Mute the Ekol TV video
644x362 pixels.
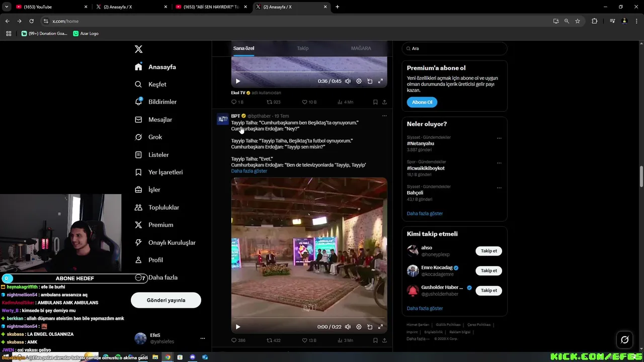pyautogui.click(x=348, y=81)
